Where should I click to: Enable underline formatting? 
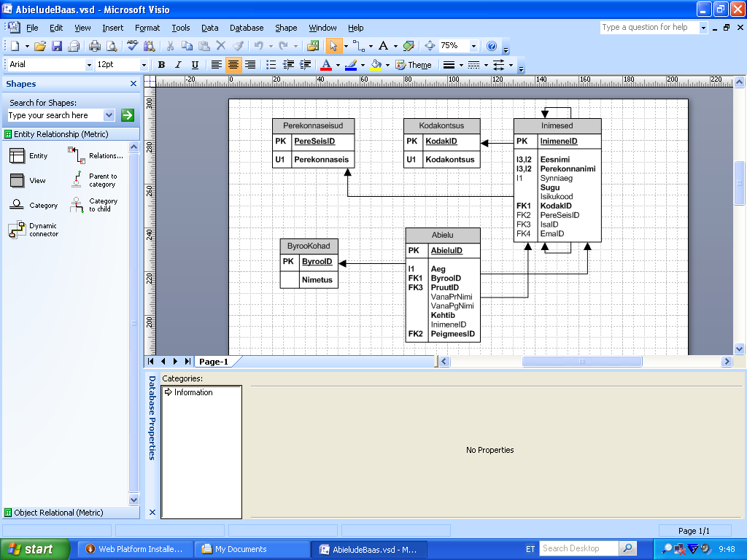[x=195, y=65]
